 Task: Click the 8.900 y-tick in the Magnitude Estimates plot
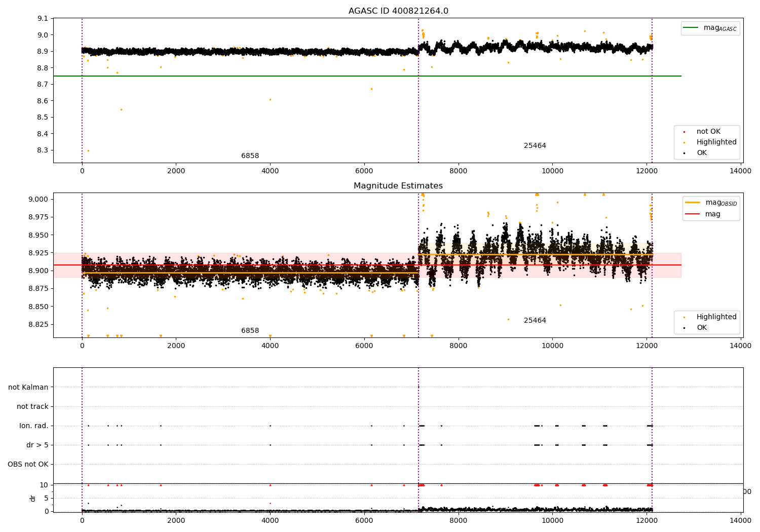point(39,271)
